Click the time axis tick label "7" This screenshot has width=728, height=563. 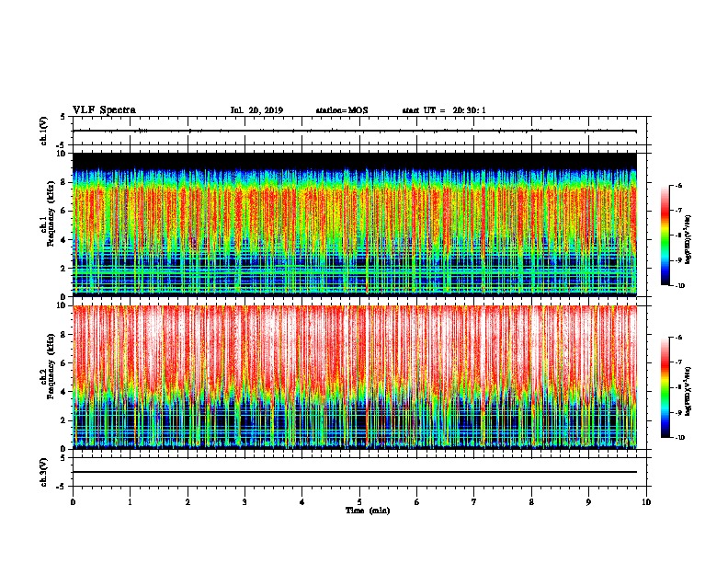coord(474,502)
